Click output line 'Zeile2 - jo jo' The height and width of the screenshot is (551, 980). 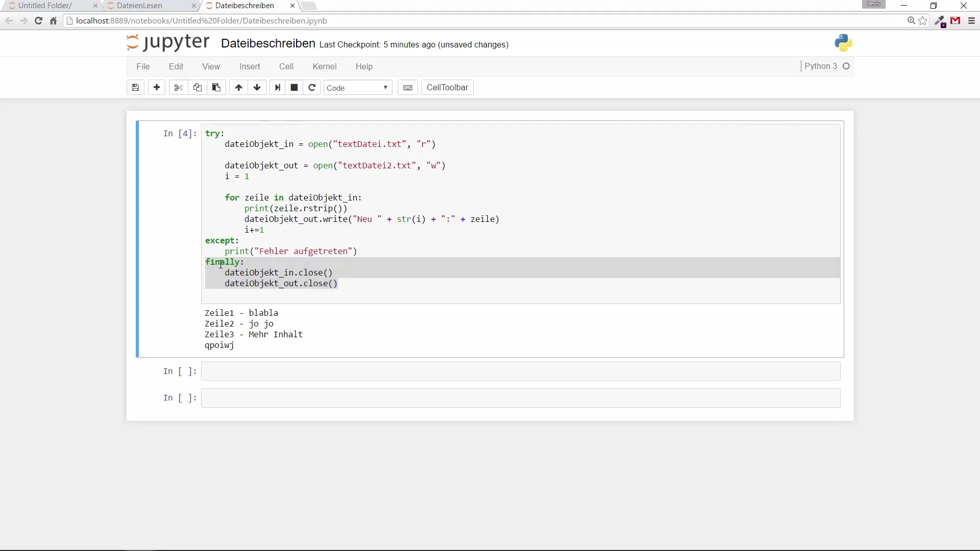click(x=239, y=324)
